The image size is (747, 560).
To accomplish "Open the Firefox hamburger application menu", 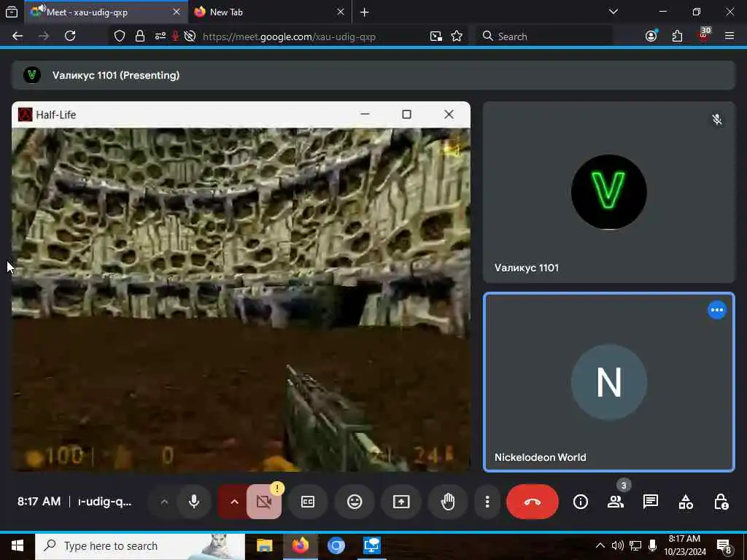I will (729, 36).
